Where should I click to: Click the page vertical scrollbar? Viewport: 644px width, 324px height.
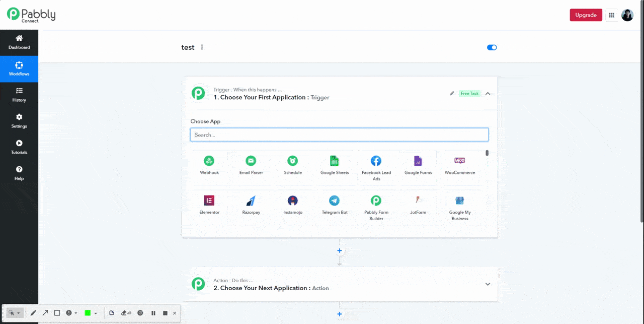coord(641,111)
